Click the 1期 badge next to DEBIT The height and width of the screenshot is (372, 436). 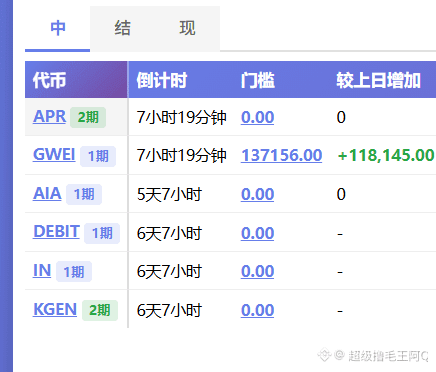pyautogui.click(x=102, y=233)
